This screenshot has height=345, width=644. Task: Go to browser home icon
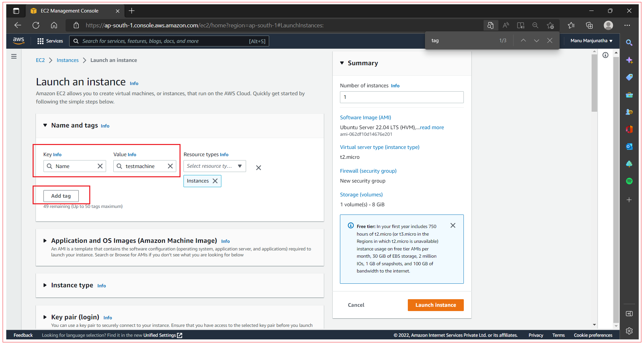coord(54,25)
